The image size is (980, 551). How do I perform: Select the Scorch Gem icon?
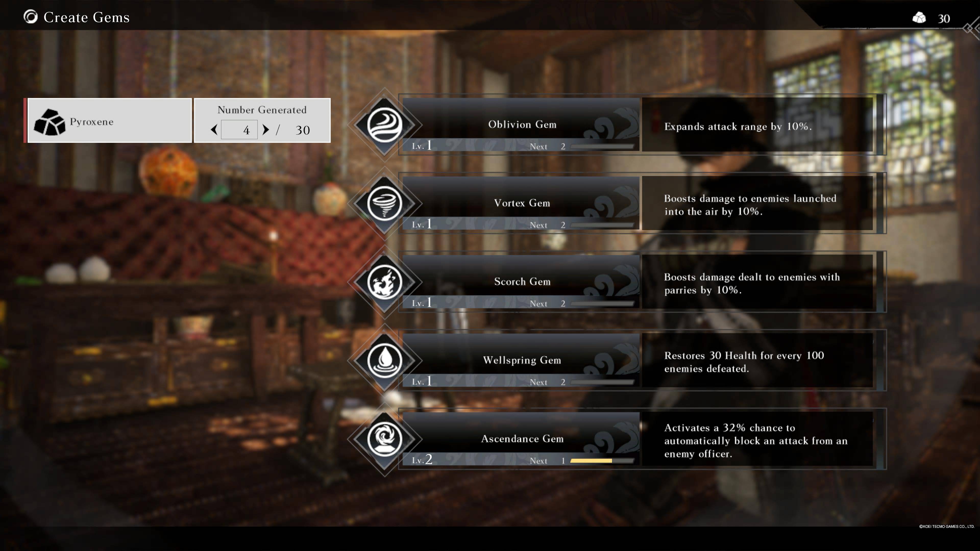point(384,281)
